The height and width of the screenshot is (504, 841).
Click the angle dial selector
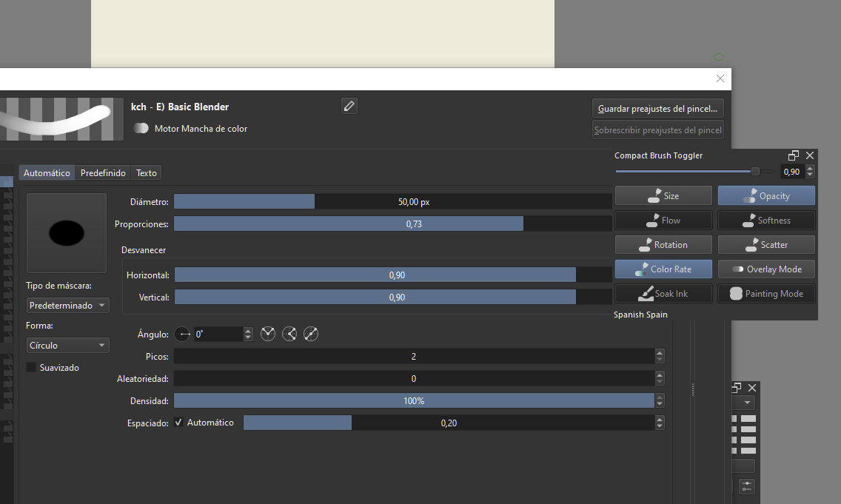point(183,335)
